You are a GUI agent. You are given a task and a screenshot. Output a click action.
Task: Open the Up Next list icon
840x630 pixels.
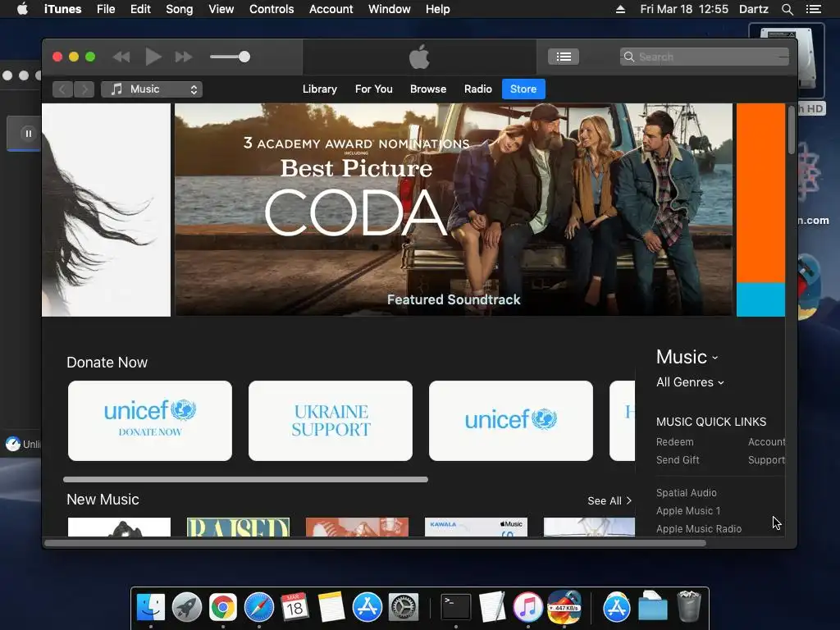(x=563, y=57)
